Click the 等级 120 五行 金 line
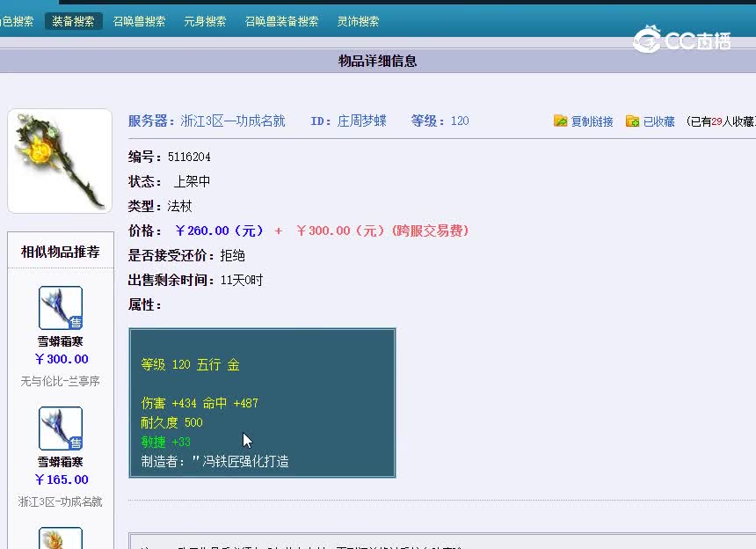756x549 pixels. point(190,365)
